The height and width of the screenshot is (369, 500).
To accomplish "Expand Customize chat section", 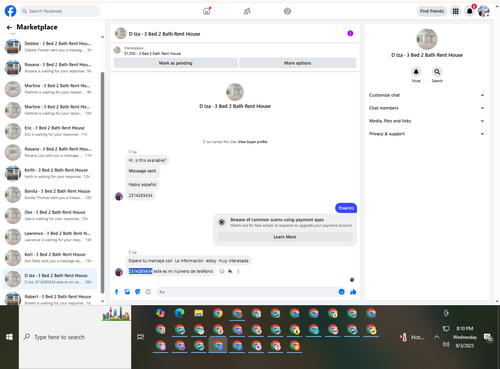I will [426, 95].
